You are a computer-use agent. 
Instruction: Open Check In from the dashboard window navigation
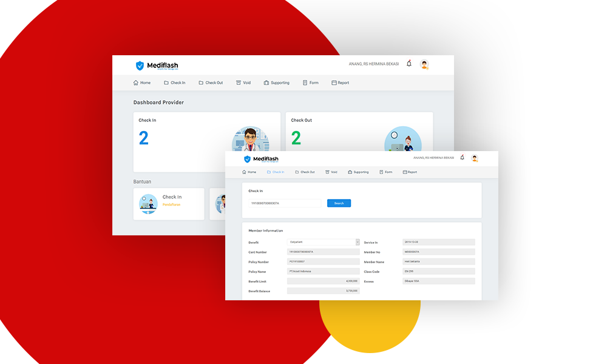tap(175, 83)
